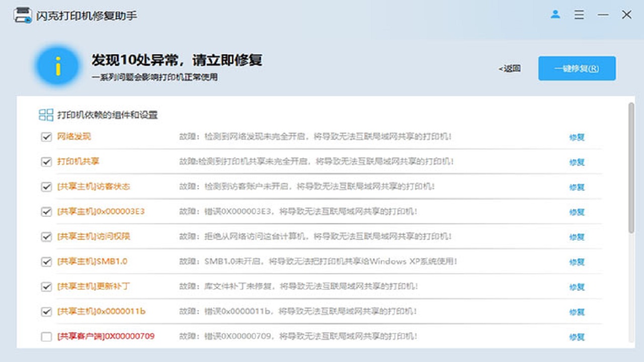
Task: Click the 一键修复 button
Action: (x=577, y=68)
